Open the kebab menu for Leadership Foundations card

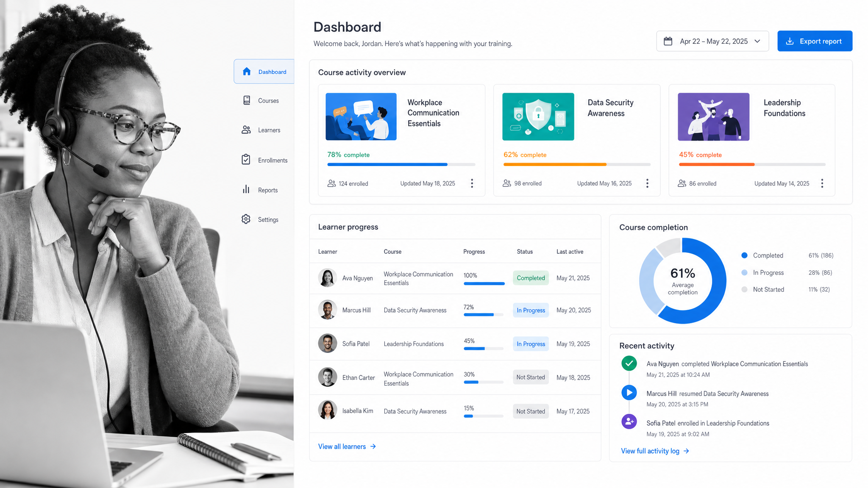coord(822,183)
